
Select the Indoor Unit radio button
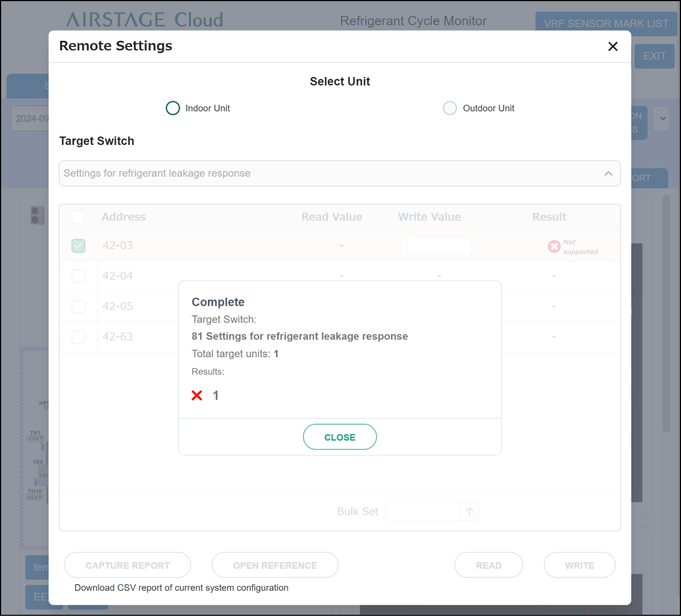(x=173, y=108)
